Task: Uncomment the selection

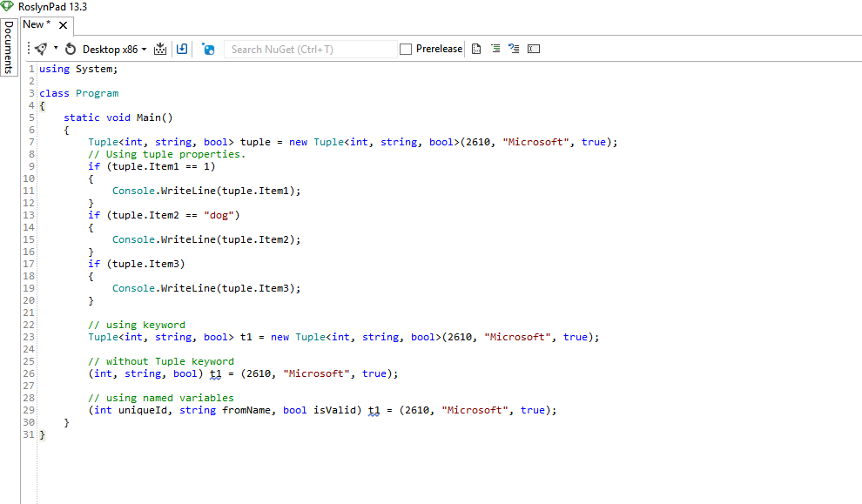Action: (514, 49)
